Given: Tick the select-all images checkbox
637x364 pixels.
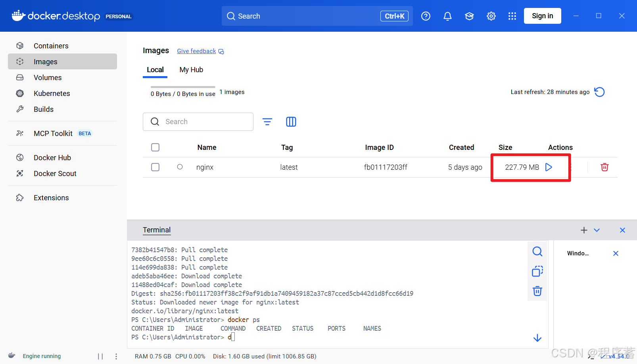Looking at the screenshot, I should click(x=155, y=148).
